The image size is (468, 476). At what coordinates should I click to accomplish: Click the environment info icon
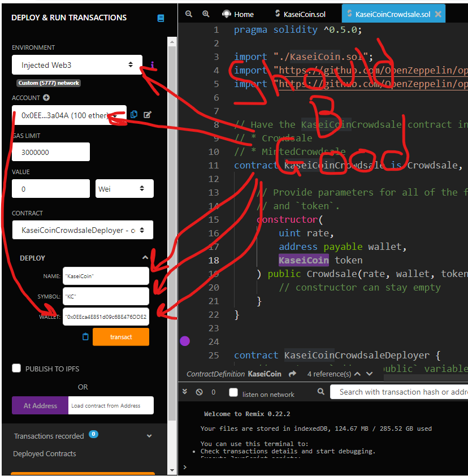tap(153, 64)
